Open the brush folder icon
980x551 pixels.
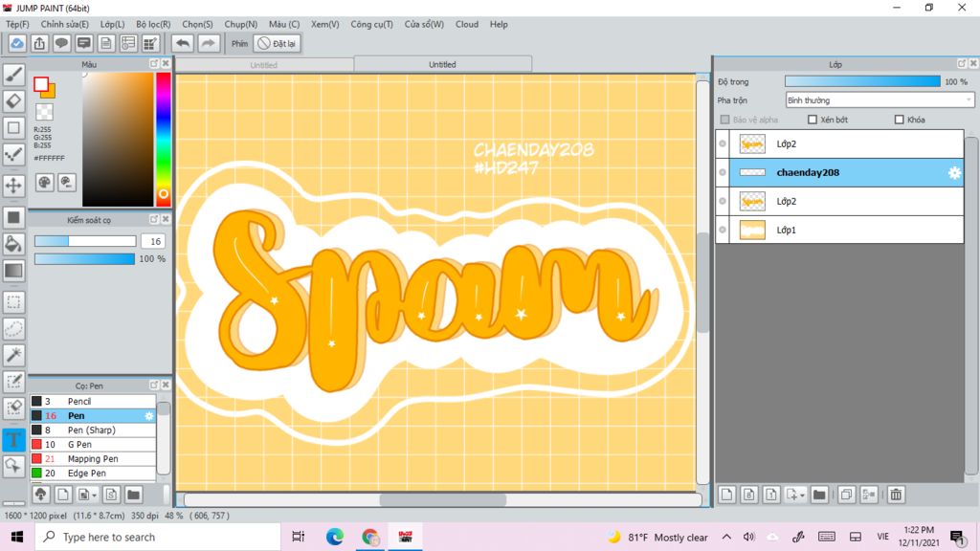coord(133,495)
